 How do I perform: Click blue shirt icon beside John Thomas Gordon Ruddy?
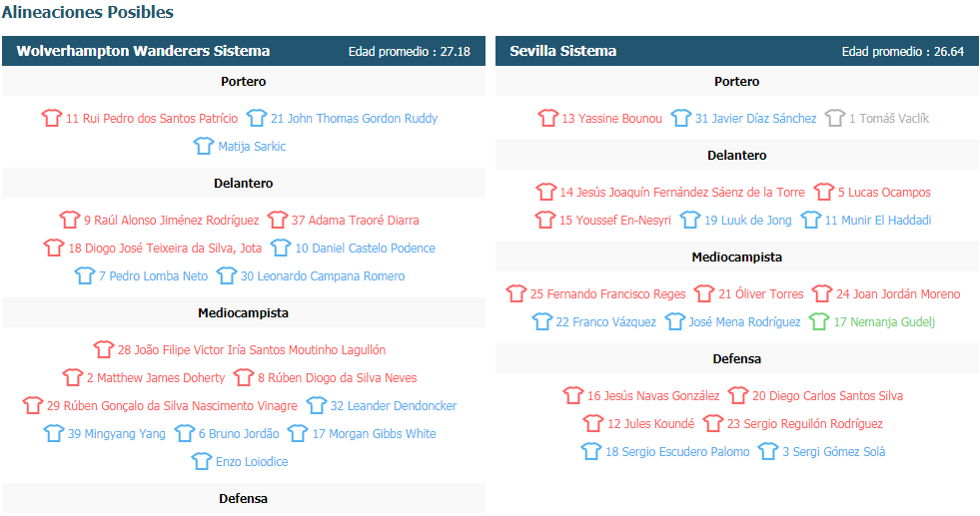coord(257,118)
